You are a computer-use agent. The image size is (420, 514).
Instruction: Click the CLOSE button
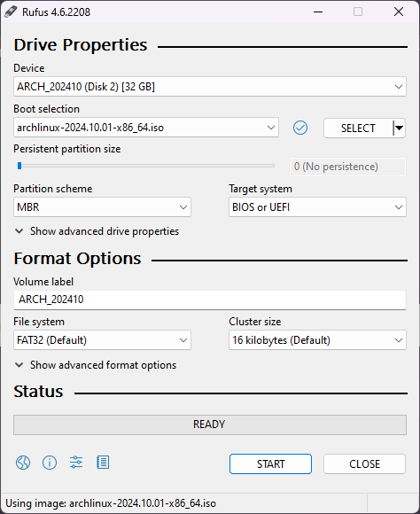tap(364, 463)
